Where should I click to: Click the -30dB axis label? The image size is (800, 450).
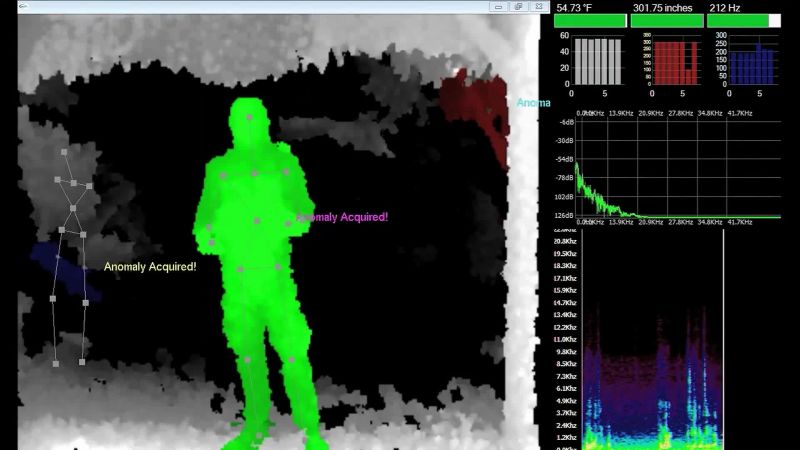point(566,140)
